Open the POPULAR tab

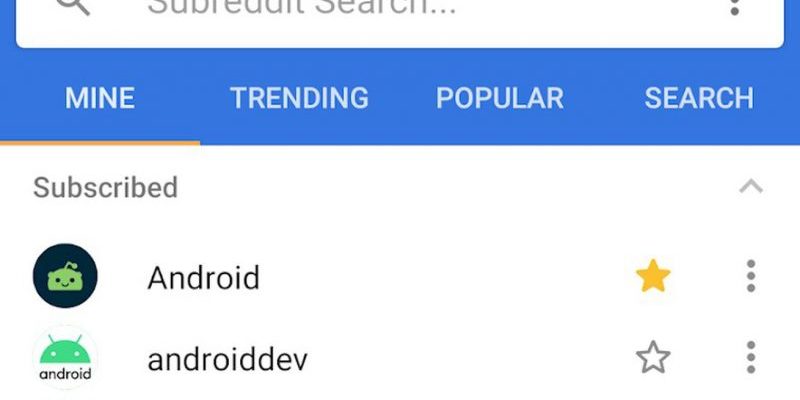500,98
